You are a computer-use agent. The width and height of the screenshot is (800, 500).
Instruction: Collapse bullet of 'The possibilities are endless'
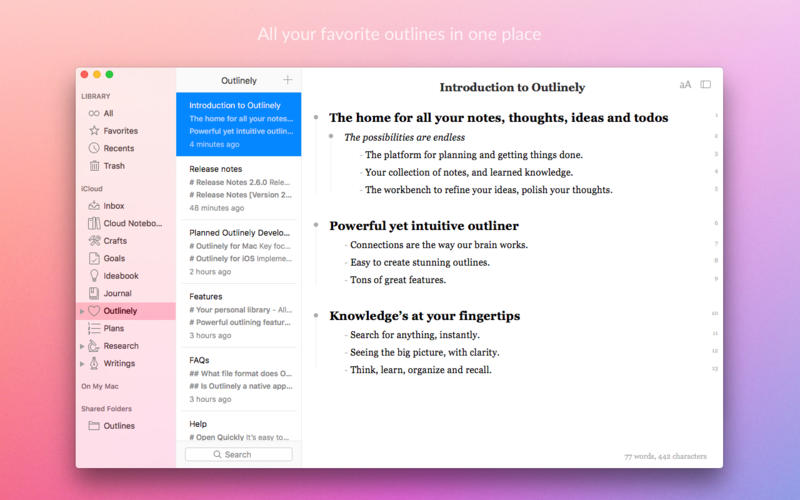[x=331, y=136]
